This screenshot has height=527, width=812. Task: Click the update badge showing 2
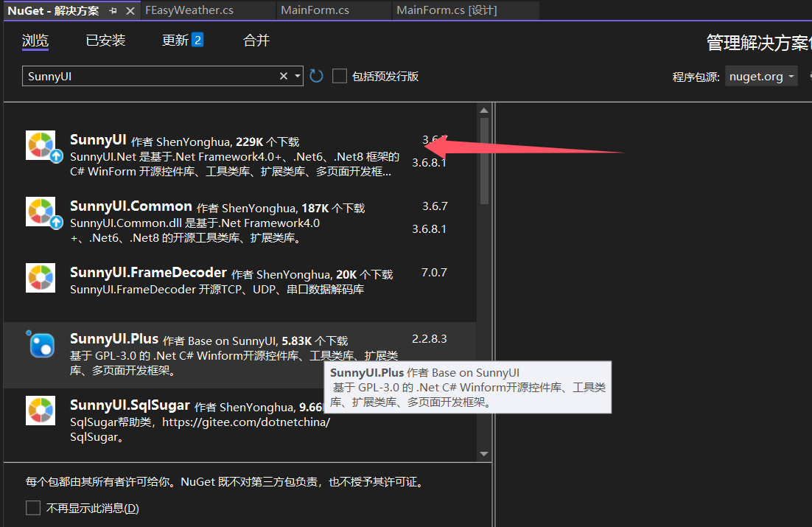(x=197, y=40)
